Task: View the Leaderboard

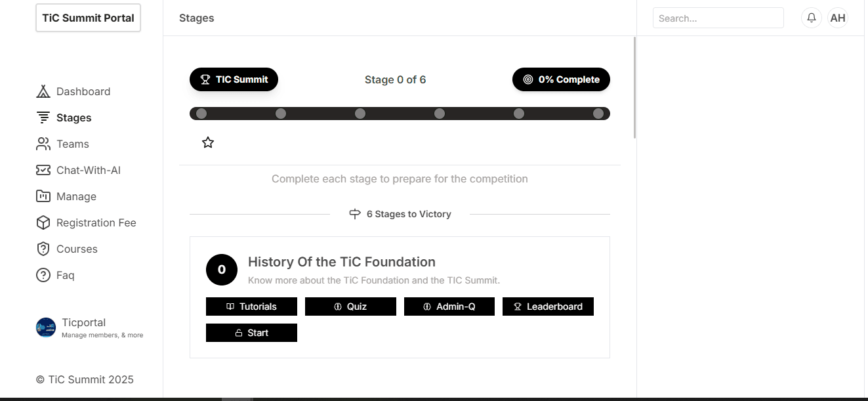Action: click(x=548, y=306)
